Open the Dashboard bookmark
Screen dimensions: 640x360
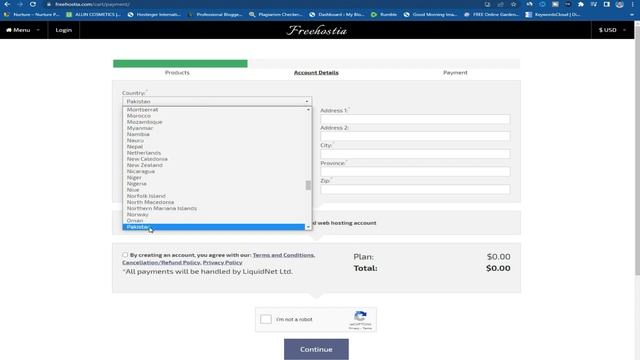pyautogui.click(x=337, y=14)
